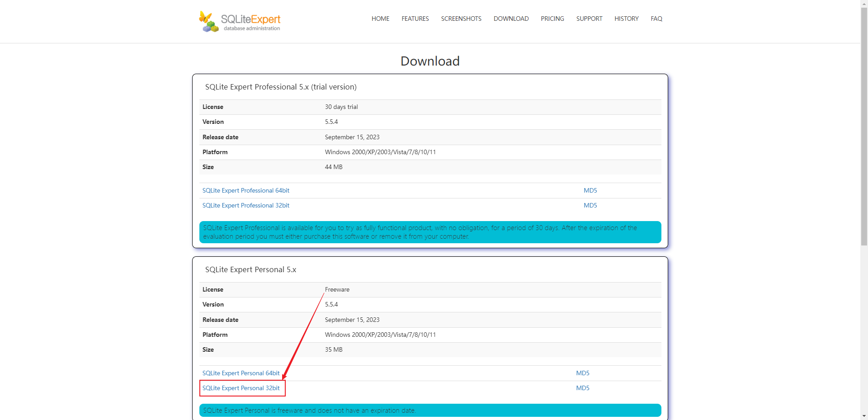Click the "Freeware" license value
Viewport: 868px width, 420px height.
[337, 289]
